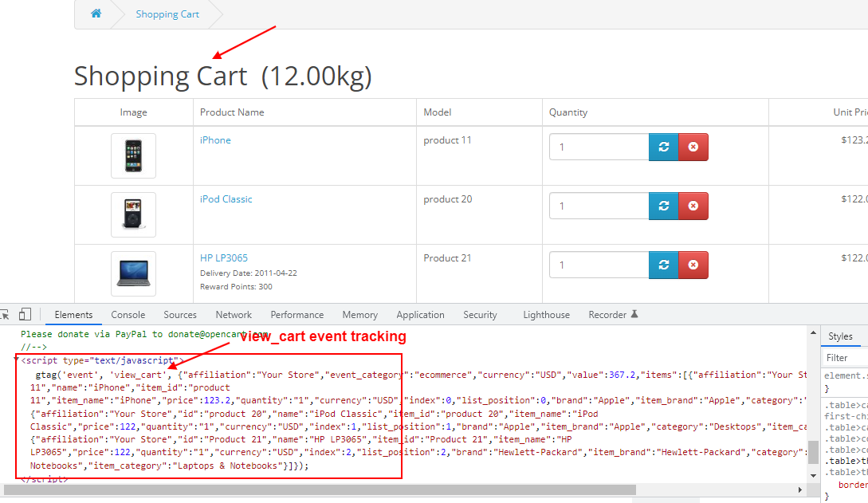Open the Performance tab
The width and height of the screenshot is (868, 503).
click(297, 315)
